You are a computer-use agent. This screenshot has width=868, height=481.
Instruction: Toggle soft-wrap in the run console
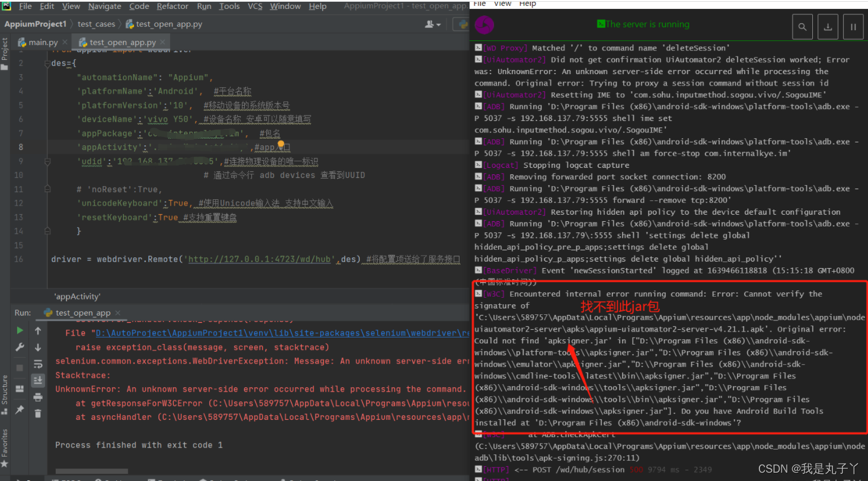click(x=38, y=364)
